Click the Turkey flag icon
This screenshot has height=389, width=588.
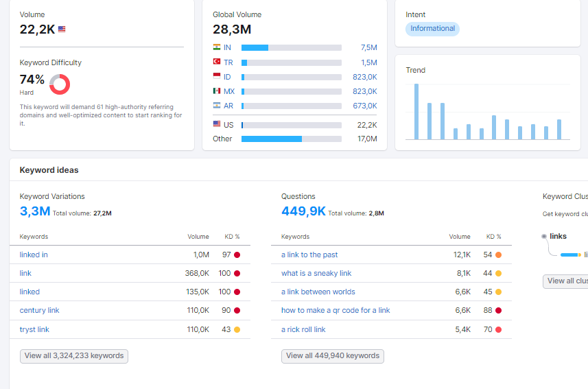tap(217, 62)
